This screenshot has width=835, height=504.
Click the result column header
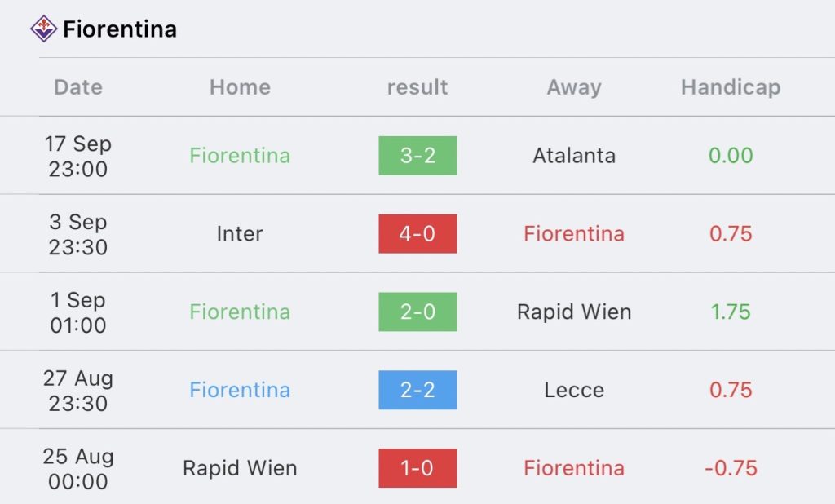417,87
